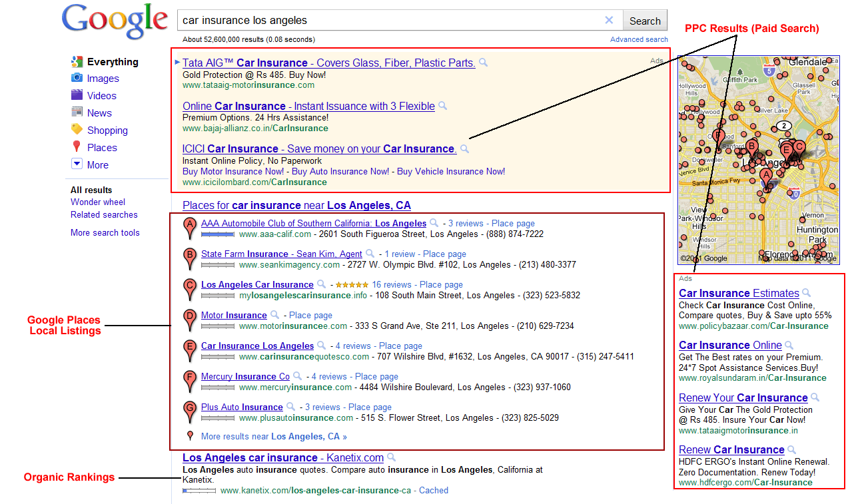Click the 16 reviews link
The image size is (852, 504).
[x=392, y=284]
